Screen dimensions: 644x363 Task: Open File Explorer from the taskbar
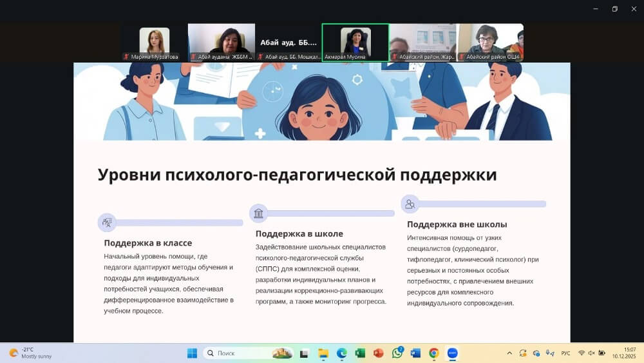323,353
